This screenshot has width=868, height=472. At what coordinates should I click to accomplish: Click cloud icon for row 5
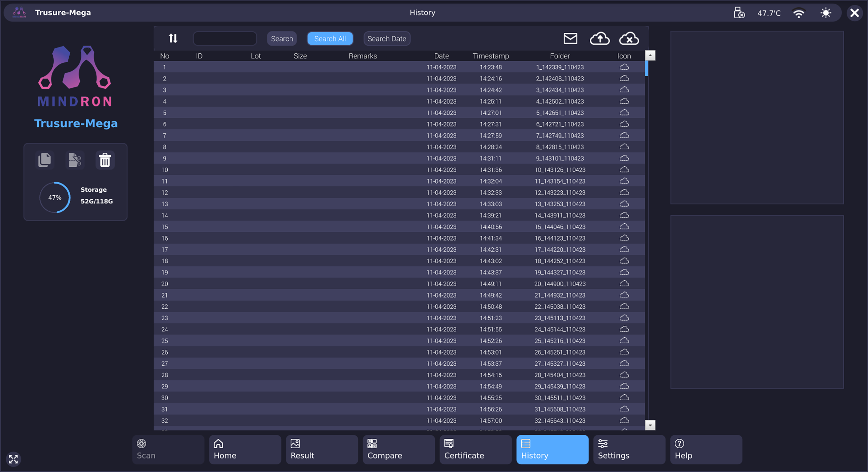[x=624, y=113]
